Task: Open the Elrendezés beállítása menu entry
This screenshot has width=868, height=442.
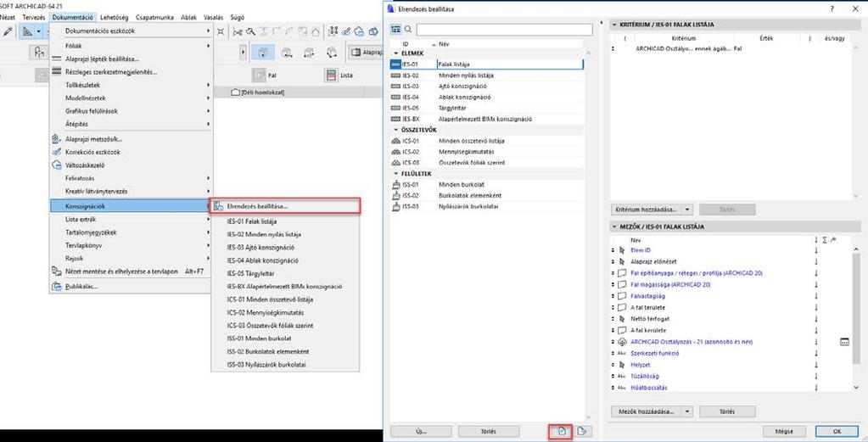Action: [x=285, y=206]
